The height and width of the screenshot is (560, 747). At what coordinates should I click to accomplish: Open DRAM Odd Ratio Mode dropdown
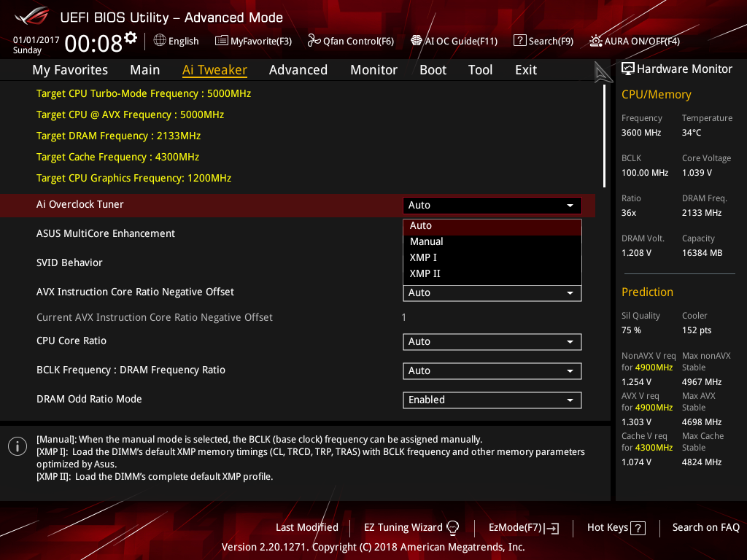492,400
